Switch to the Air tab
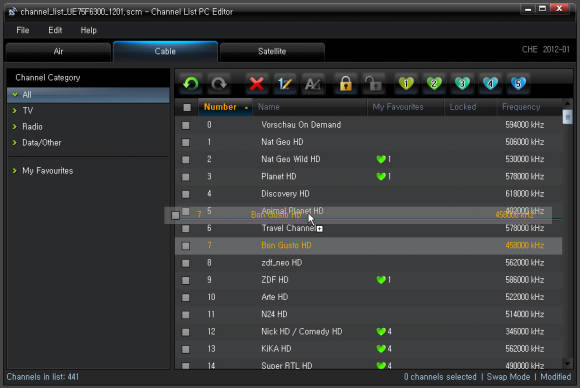580x388 pixels. point(58,52)
